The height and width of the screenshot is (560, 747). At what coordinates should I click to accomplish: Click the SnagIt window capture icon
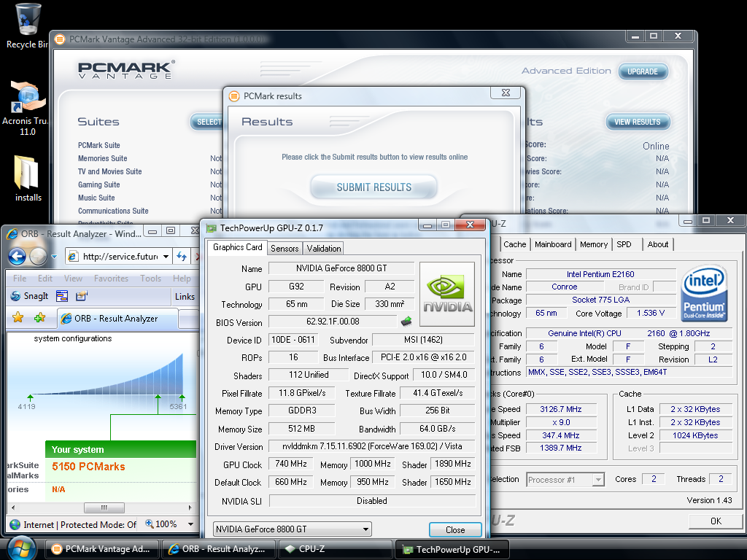62,296
